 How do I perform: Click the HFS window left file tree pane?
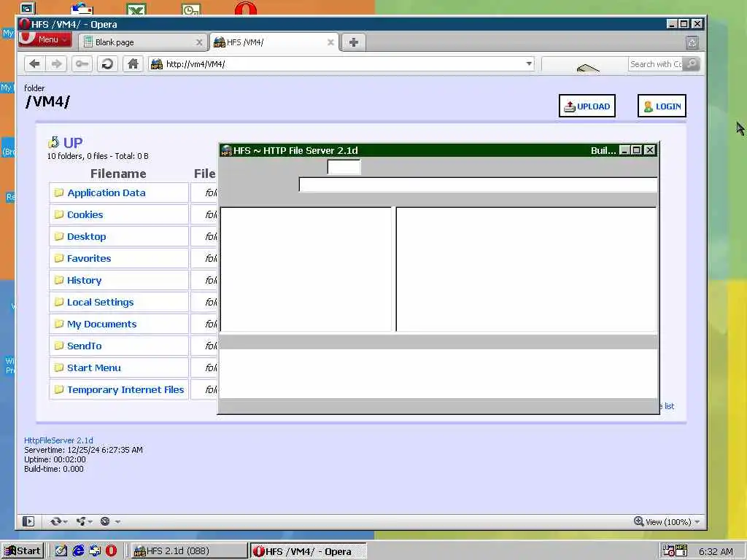click(x=306, y=269)
